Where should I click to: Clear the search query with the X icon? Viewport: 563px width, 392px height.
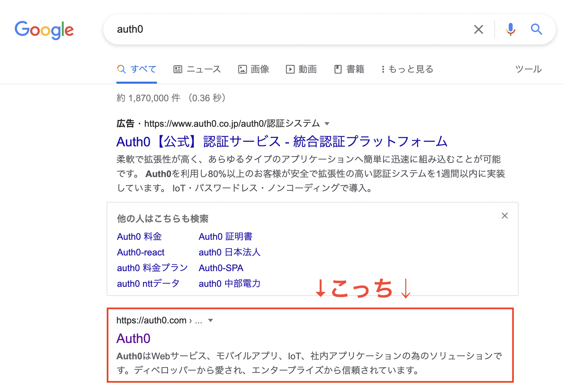[x=479, y=29]
